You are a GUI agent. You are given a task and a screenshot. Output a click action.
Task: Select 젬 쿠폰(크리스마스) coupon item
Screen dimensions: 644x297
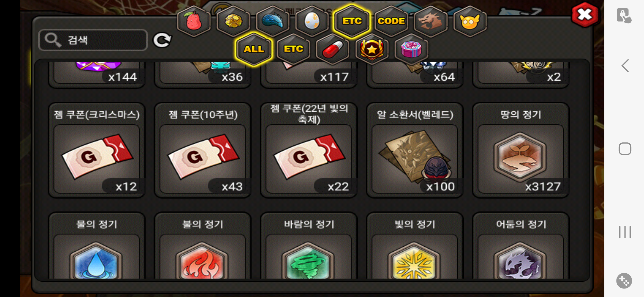pyautogui.click(x=97, y=150)
